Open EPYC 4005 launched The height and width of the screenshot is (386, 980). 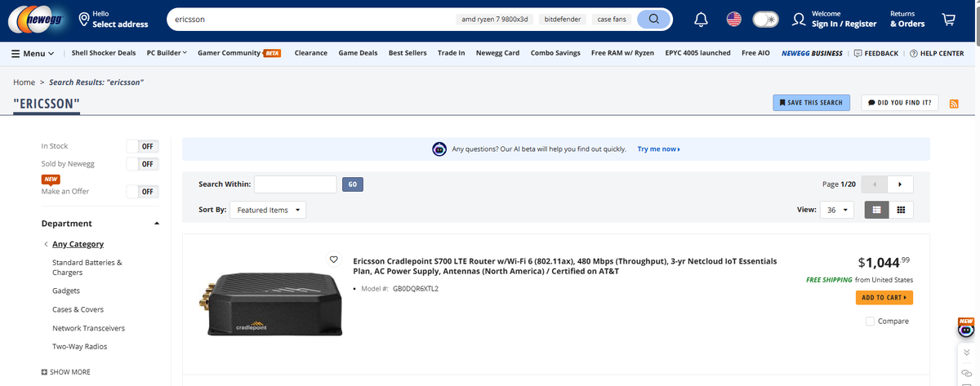click(x=697, y=53)
